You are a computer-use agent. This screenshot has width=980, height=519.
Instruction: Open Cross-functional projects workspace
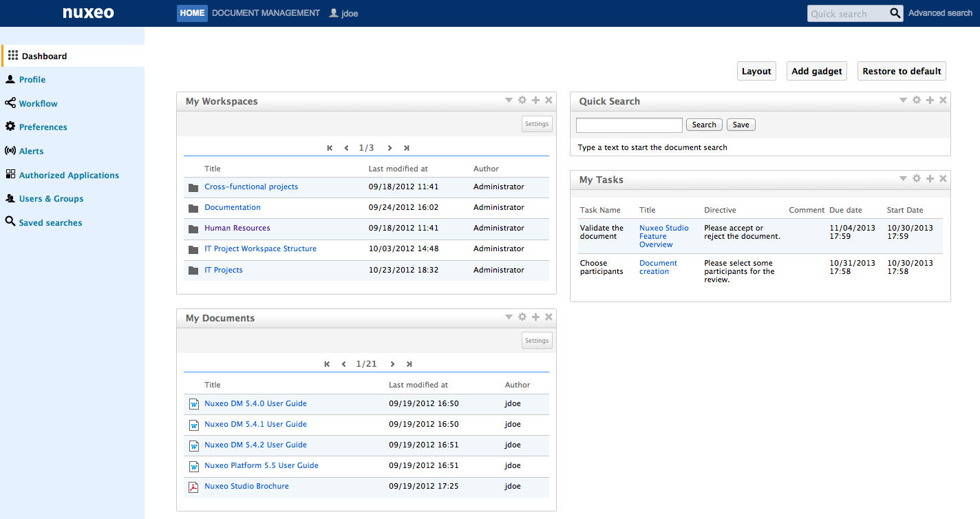(x=251, y=187)
